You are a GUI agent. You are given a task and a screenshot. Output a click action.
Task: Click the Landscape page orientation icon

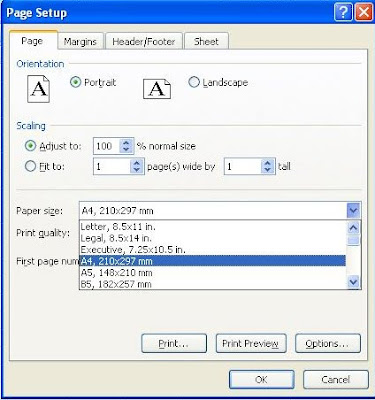click(157, 89)
